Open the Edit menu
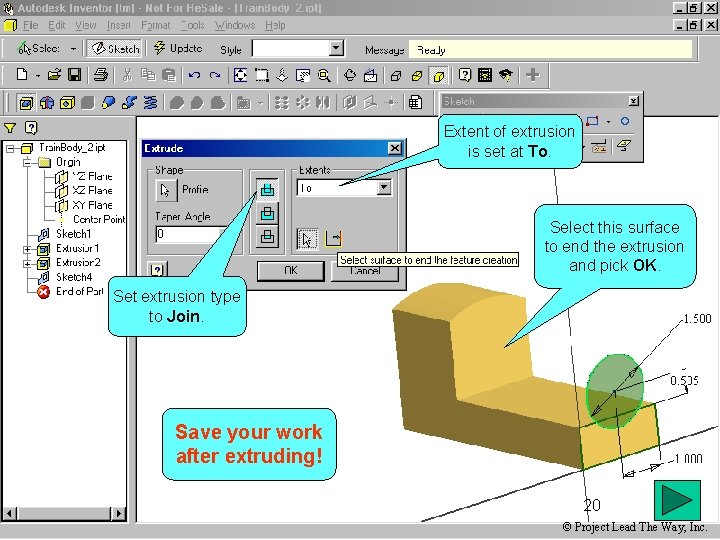Image resolution: width=720 pixels, height=540 pixels. [x=56, y=25]
